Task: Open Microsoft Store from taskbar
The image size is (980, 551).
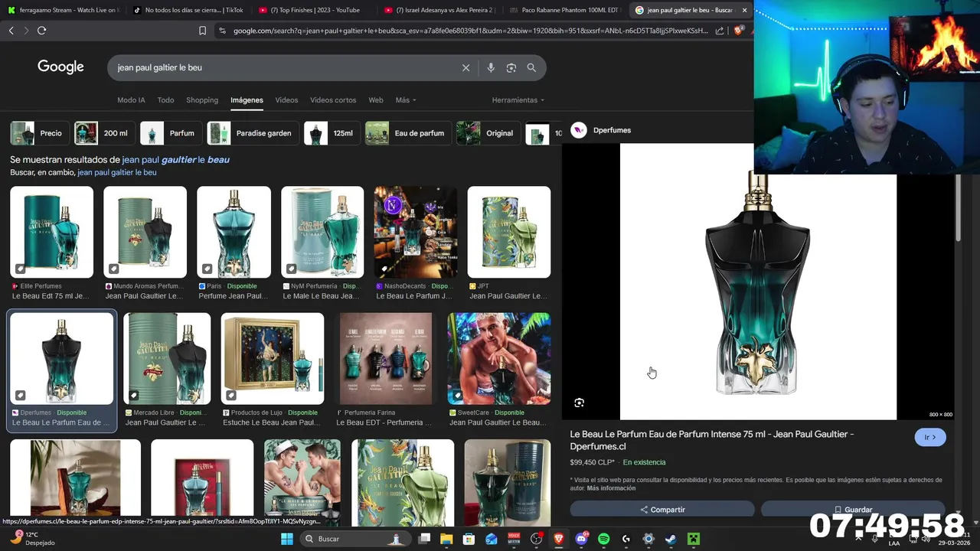Action: click(469, 539)
